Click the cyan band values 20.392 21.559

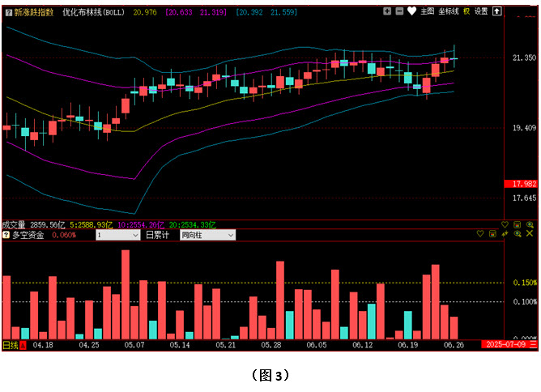coord(266,12)
